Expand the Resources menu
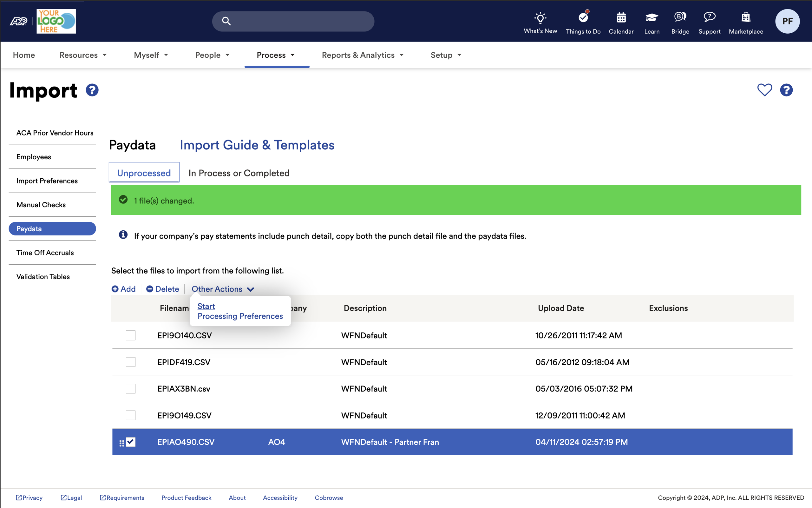The height and width of the screenshot is (508, 812). click(x=83, y=55)
